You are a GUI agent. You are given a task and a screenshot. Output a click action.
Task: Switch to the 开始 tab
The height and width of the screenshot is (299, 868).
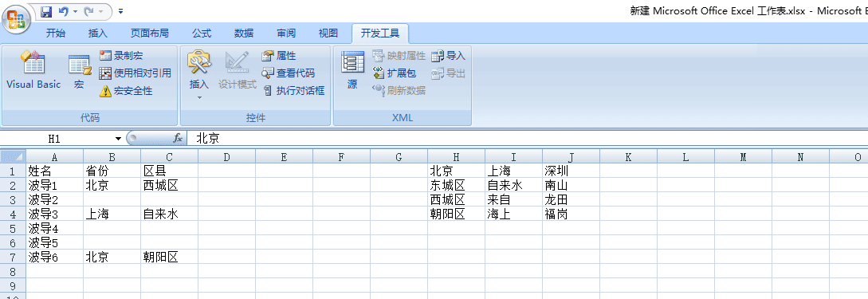click(x=55, y=33)
